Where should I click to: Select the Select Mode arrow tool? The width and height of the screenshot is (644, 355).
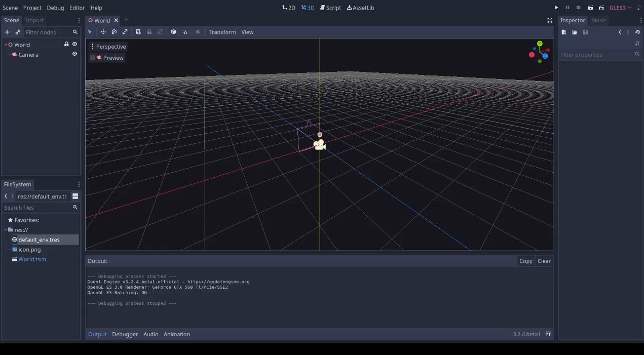tap(90, 32)
